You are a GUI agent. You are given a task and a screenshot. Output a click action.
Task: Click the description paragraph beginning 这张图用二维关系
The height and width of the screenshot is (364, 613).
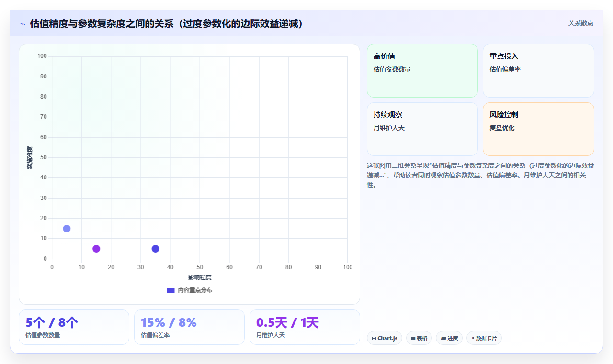click(480, 175)
